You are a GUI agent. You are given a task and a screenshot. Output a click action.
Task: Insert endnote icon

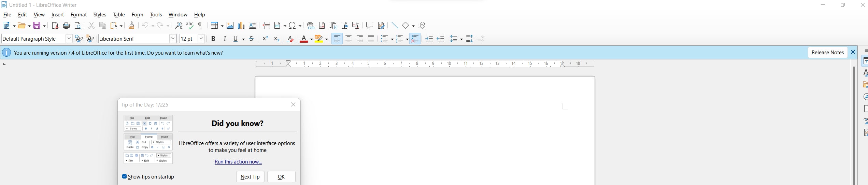pos(333,26)
